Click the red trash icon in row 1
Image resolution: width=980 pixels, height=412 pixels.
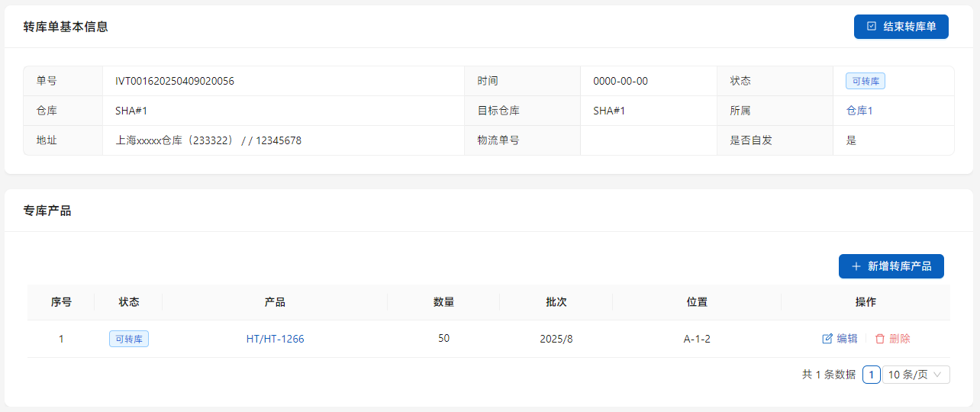click(x=880, y=339)
